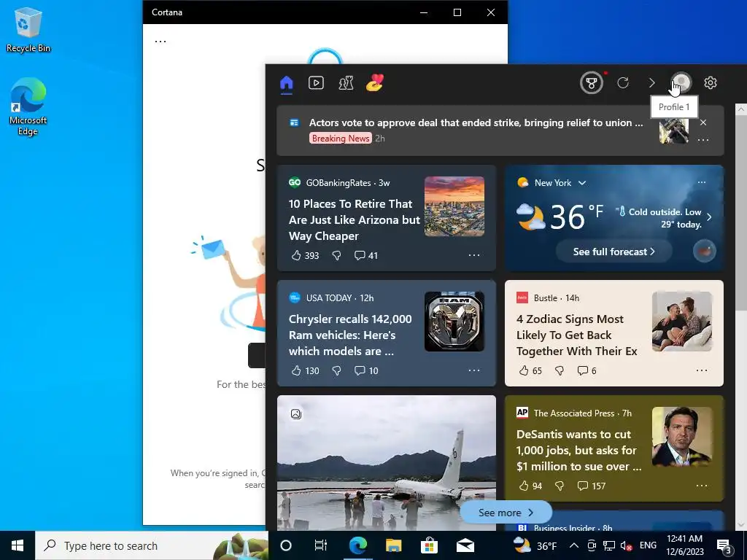Click the forward arrow in the widgets header

pyautogui.click(x=651, y=83)
